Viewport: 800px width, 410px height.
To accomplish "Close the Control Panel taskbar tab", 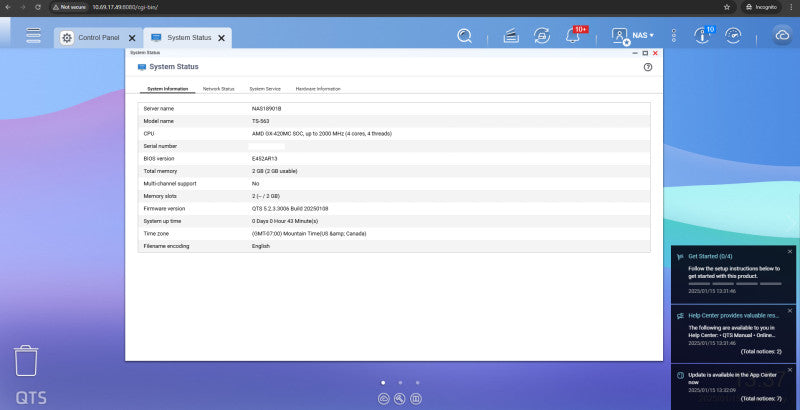I will [132, 38].
